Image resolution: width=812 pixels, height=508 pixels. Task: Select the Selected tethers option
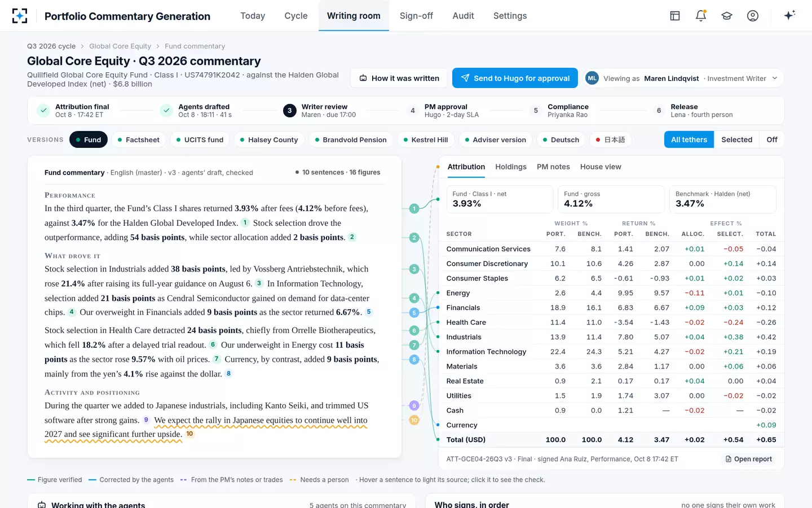(x=736, y=139)
